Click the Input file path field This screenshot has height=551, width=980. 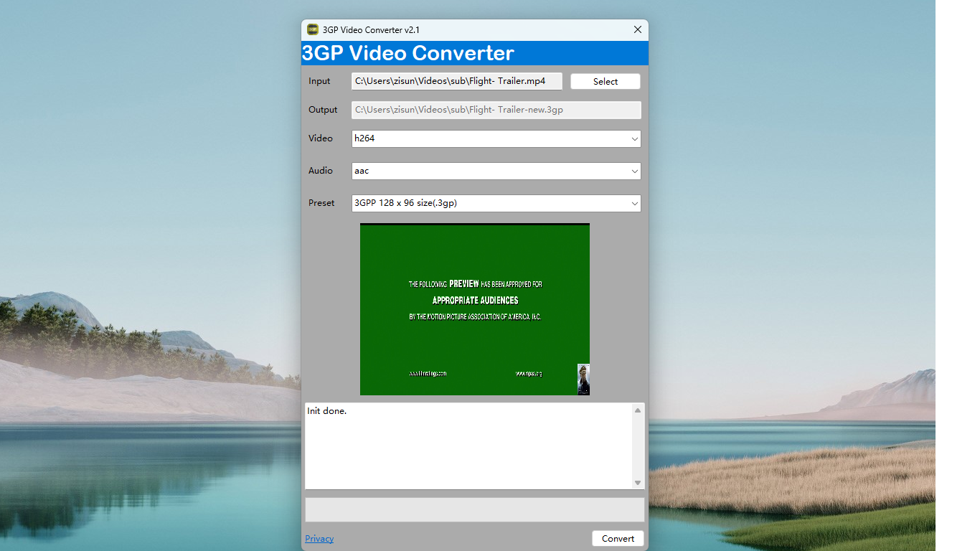[x=457, y=81]
